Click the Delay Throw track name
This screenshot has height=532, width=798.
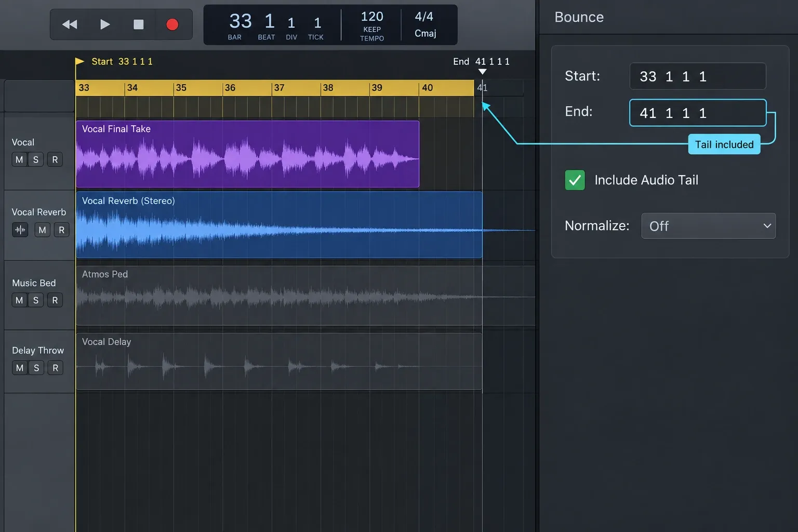(38, 351)
